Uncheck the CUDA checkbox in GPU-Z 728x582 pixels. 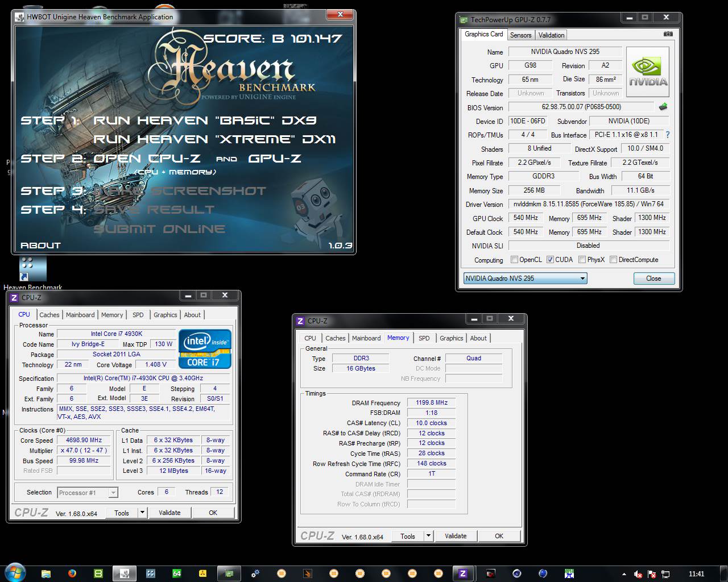pos(550,260)
